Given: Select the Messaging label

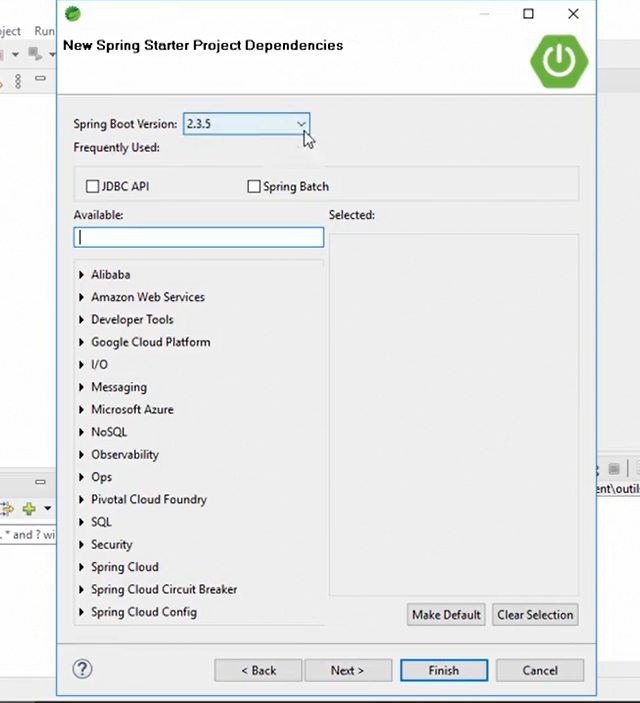Looking at the screenshot, I should [x=119, y=387].
